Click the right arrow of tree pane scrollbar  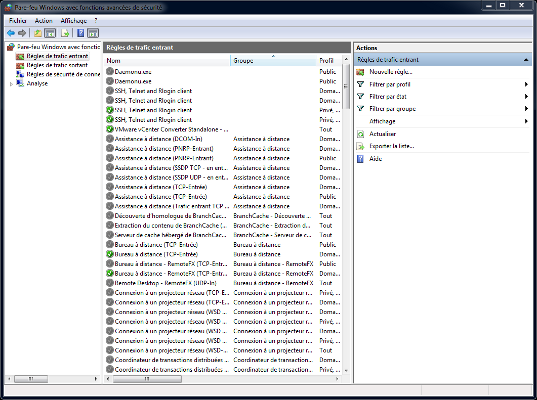[96, 379]
